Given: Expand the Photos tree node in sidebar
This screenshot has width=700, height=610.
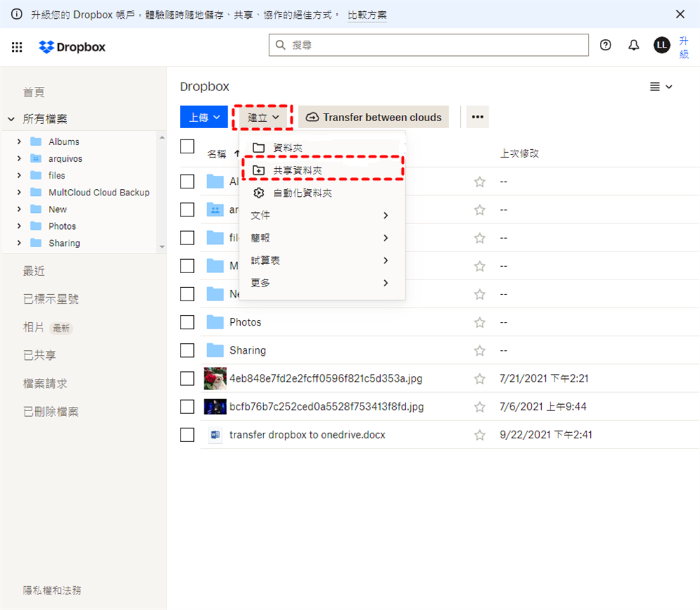Looking at the screenshot, I should [19, 226].
